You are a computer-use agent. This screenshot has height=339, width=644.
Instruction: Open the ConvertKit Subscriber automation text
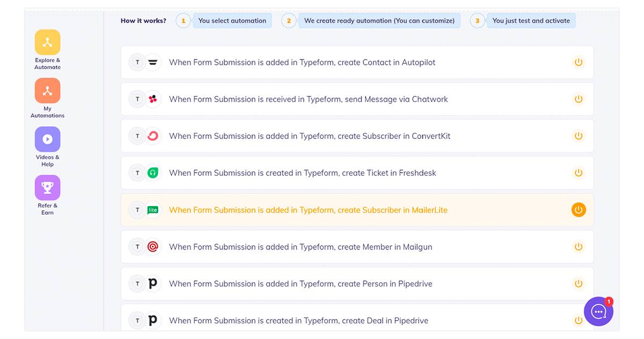pyautogui.click(x=310, y=136)
